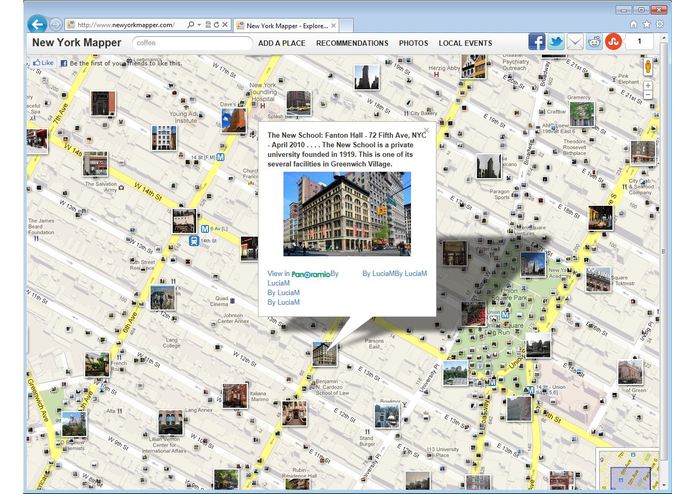This screenshot has height=494, width=695.
Task: Open browser Tools gear icon
Action: point(660,24)
